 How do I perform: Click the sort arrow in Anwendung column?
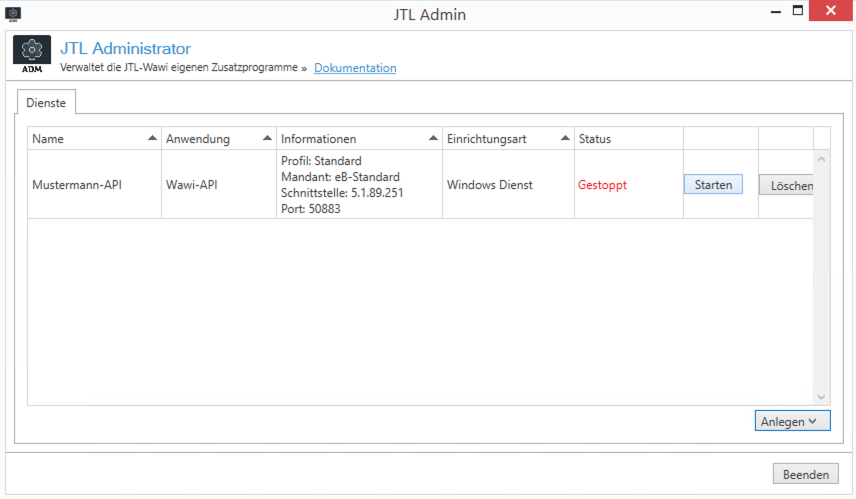tap(267, 138)
